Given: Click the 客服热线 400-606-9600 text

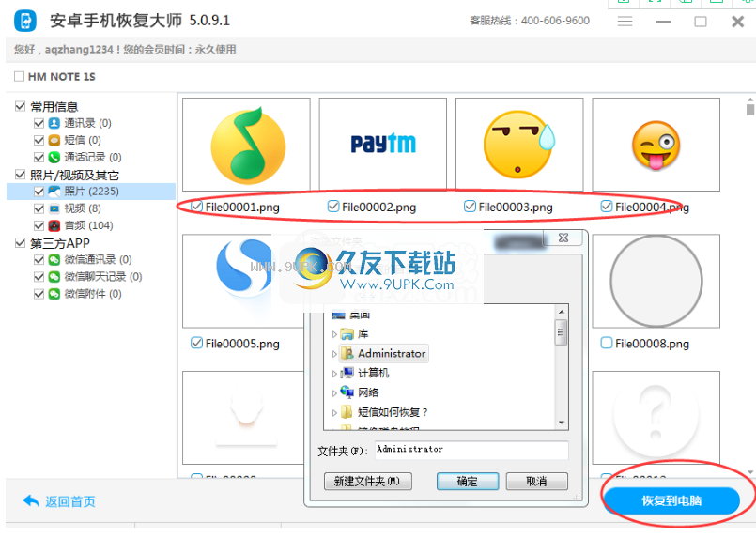Looking at the screenshot, I should click(x=530, y=21).
